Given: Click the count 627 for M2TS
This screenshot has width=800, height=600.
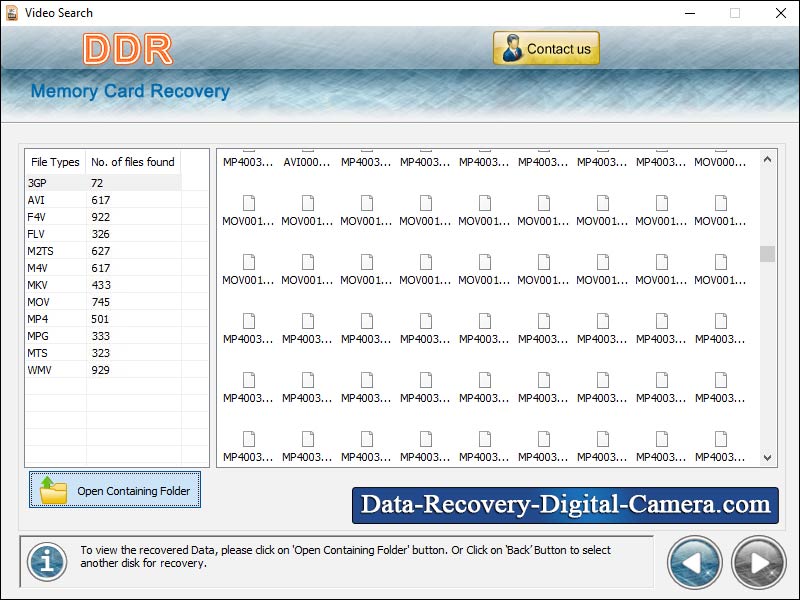Looking at the screenshot, I should point(101,251).
